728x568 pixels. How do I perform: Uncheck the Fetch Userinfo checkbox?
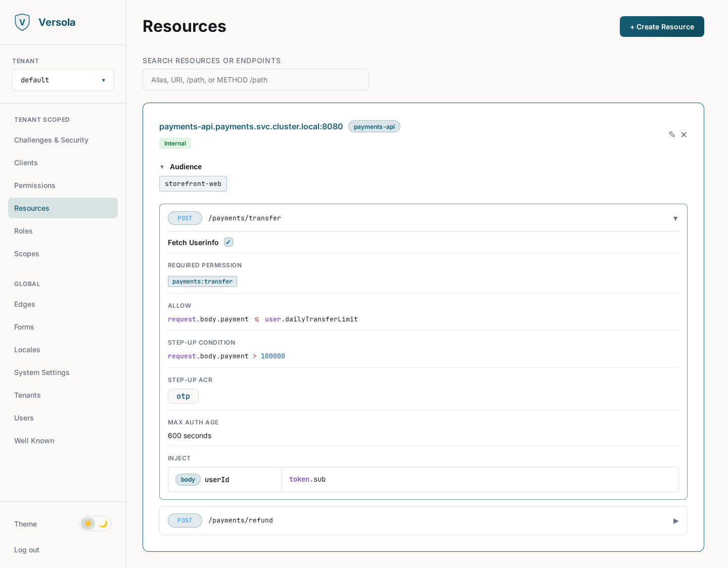229,242
